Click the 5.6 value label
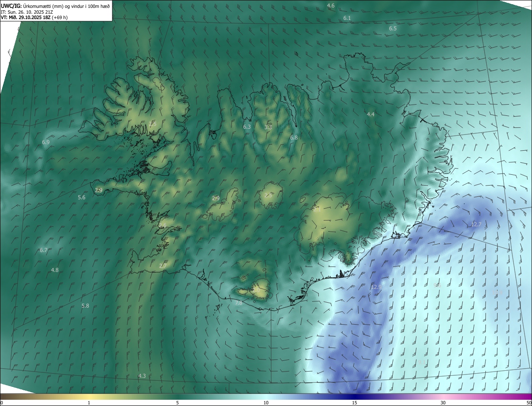The width and height of the screenshot is (532, 406). (81, 197)
